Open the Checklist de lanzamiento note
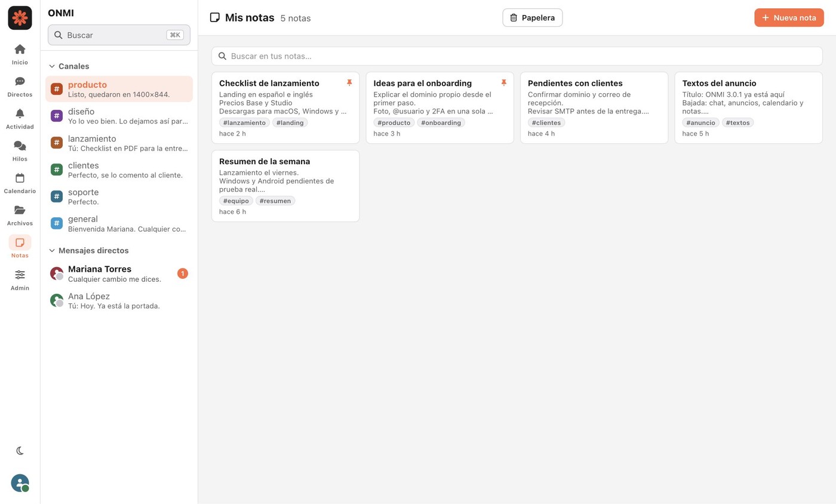 285,108
